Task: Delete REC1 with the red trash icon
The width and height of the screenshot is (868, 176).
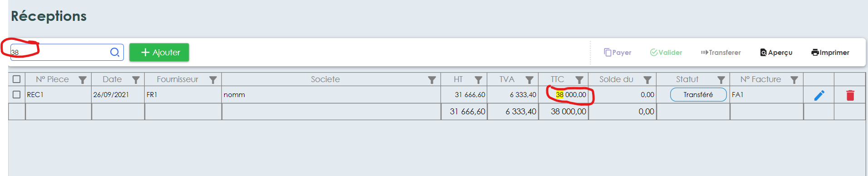Action: coord(850,95)
